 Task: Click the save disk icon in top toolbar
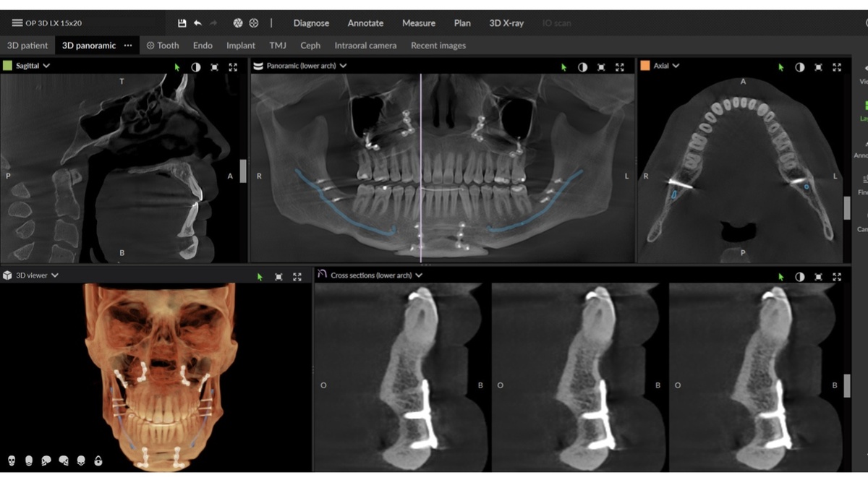tap(182, 23)
